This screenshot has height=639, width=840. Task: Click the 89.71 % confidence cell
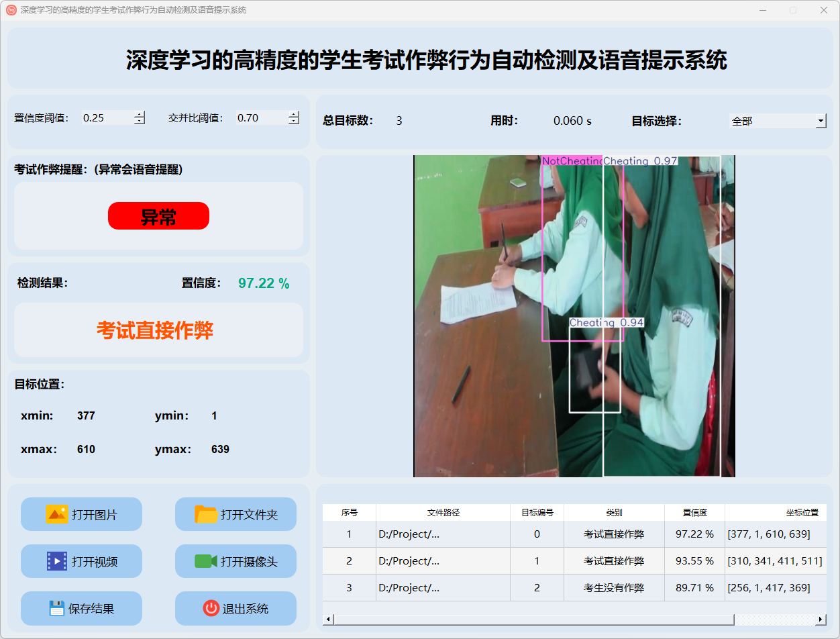click(x=694, y=588)
